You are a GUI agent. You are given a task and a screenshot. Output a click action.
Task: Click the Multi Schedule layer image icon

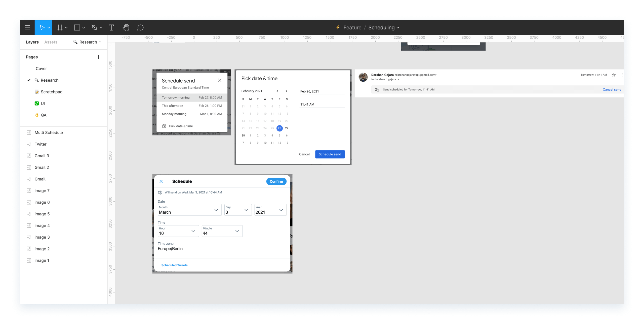point(29,133)
